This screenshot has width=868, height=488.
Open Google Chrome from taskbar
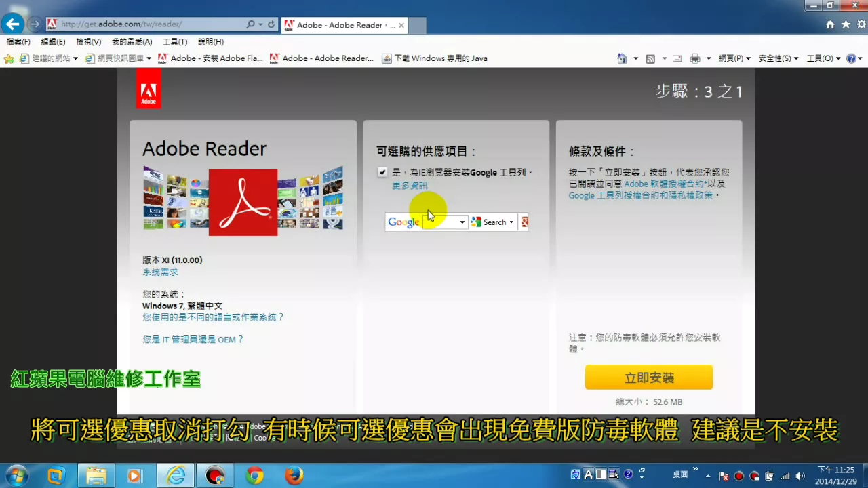click(255, 476)
